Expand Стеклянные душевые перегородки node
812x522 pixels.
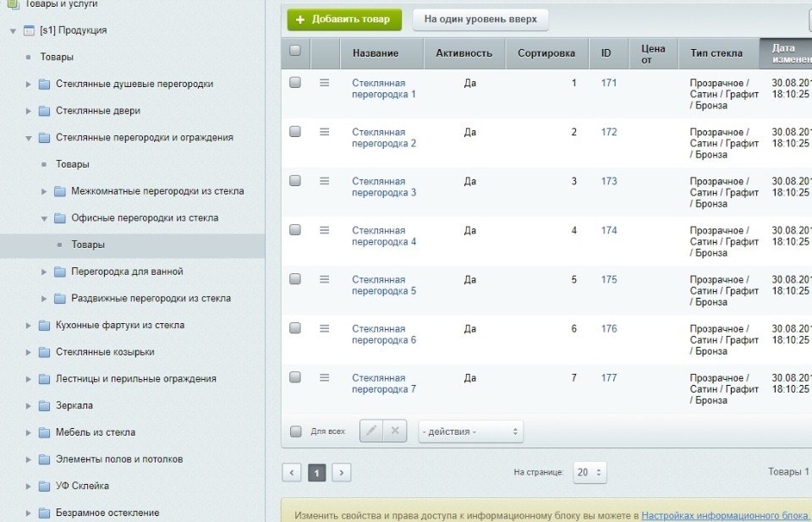pyautogui.click(x=29, y=84)
